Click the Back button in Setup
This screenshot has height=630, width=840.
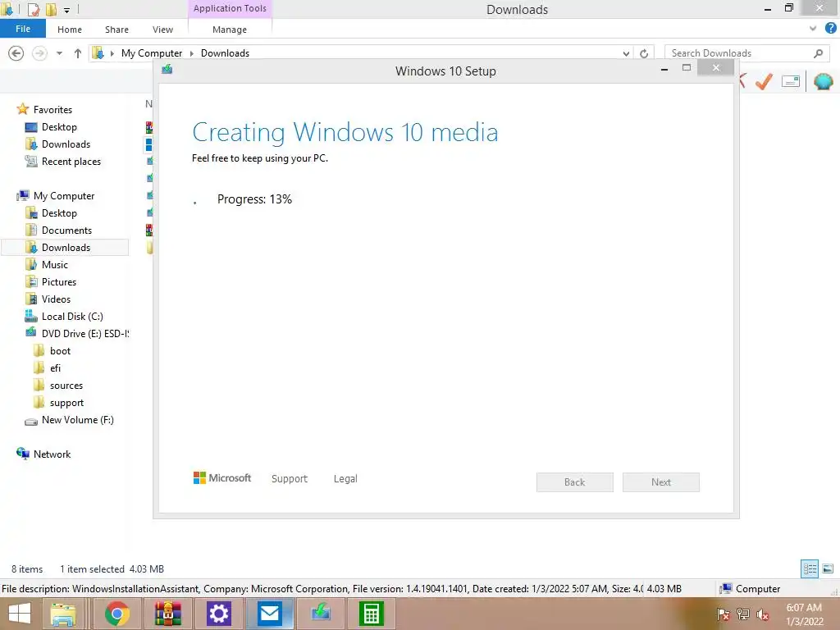[574, 482]
